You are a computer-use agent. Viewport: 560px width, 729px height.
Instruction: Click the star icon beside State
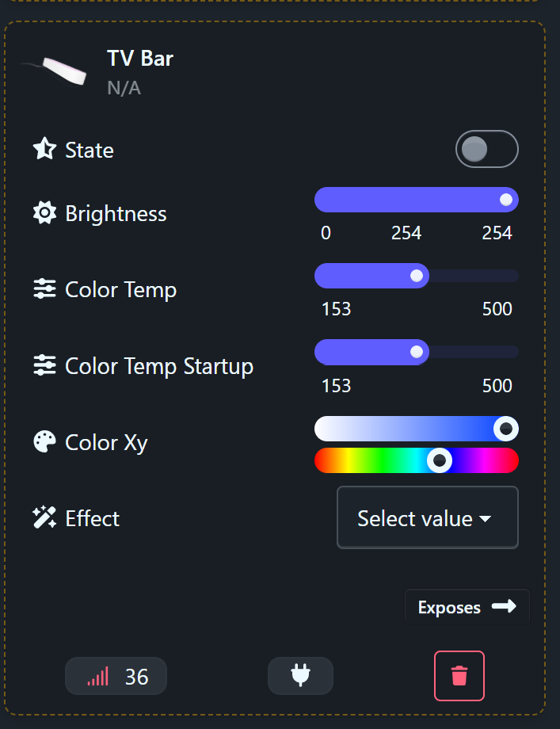(x=44, y=149)
